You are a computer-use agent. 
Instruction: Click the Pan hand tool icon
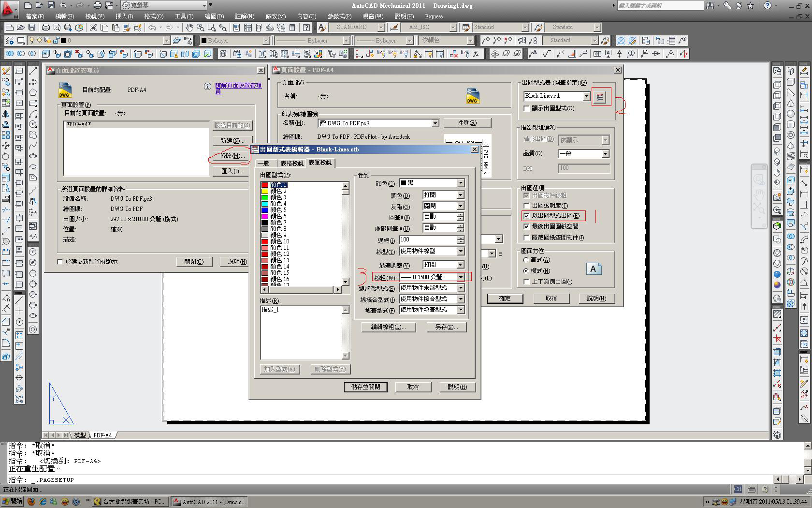point(189,28)
